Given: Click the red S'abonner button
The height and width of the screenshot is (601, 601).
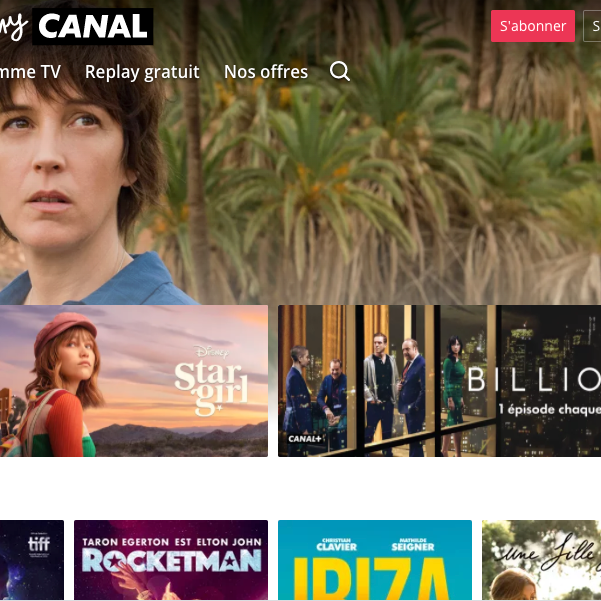Looking at the screenshot, I should pyautogui.click(x=533, y=26).
